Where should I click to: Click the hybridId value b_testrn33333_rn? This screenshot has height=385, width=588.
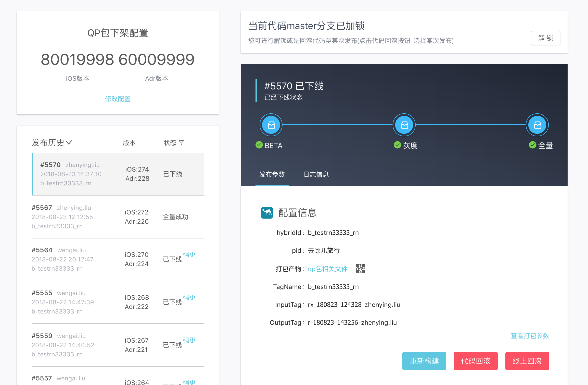point(333,233)
